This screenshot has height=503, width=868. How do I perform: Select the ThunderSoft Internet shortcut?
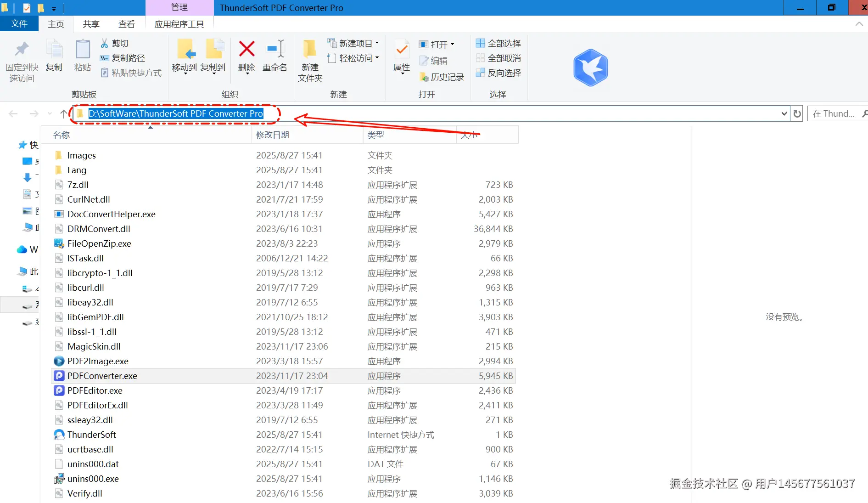(x=283, y=435)
